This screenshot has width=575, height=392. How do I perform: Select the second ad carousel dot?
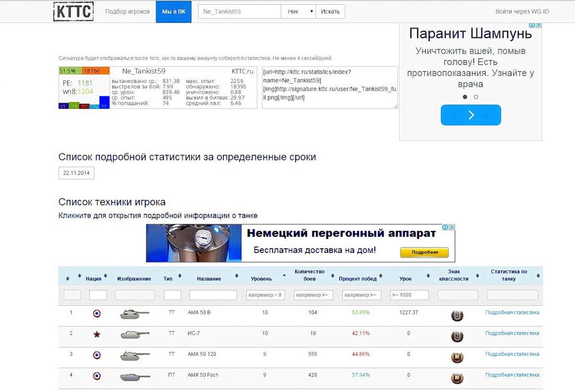(476, 97)
